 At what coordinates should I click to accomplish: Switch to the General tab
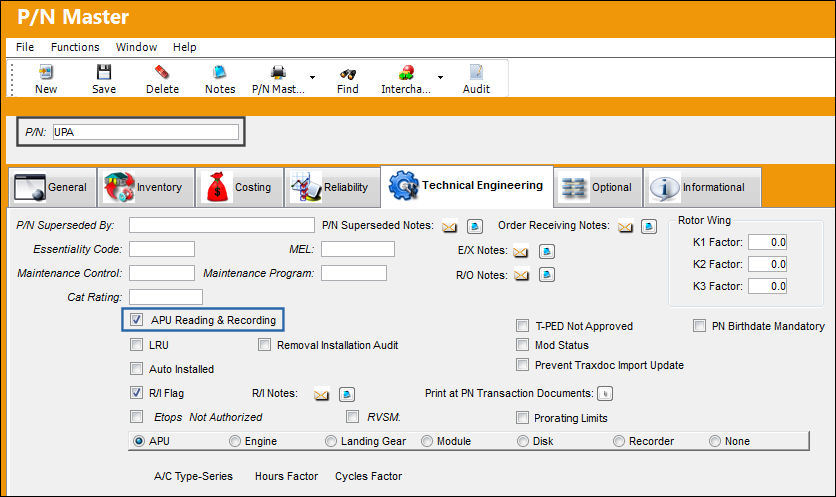tap(52, 187)
